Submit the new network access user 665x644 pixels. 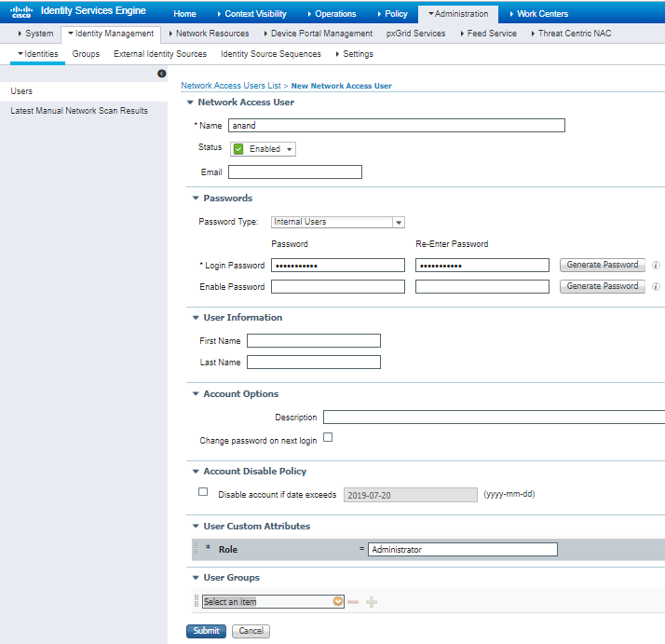[x=206, y=631]
